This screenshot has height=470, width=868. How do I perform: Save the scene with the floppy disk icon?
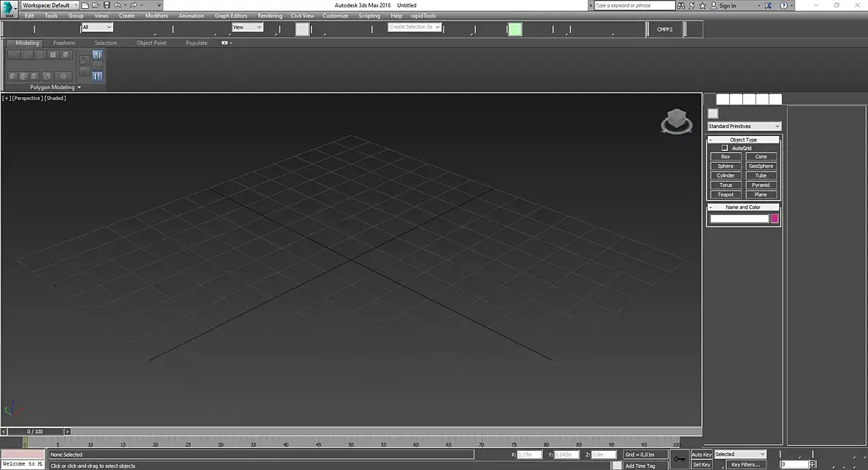click(106, 5)
